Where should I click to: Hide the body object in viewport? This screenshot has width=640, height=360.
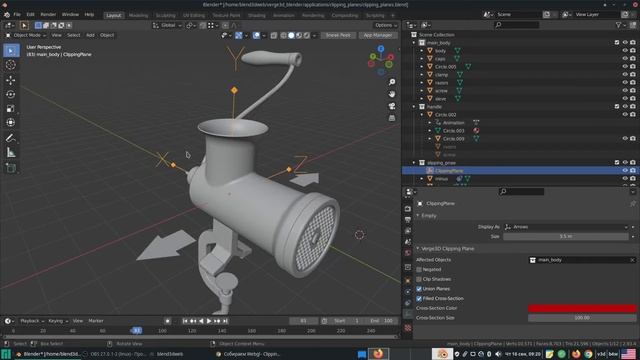point(625,51)
